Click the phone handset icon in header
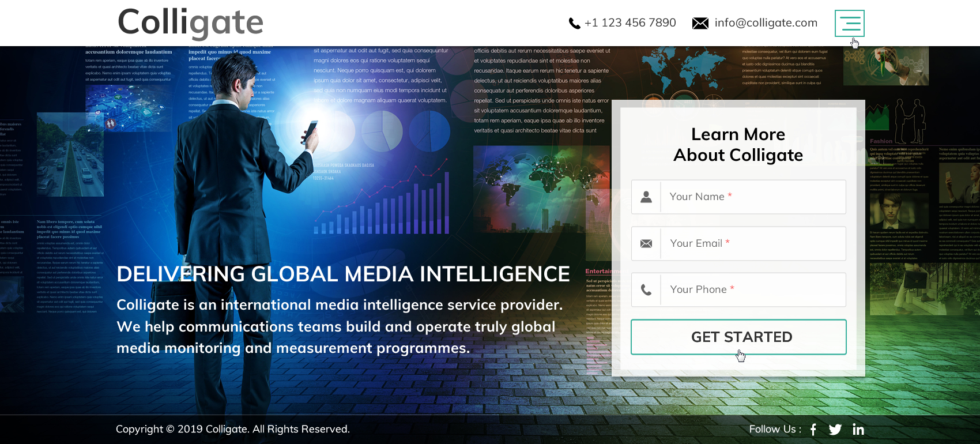The height and width of the screenshot is (444, 980). click(x=574, y=23)
